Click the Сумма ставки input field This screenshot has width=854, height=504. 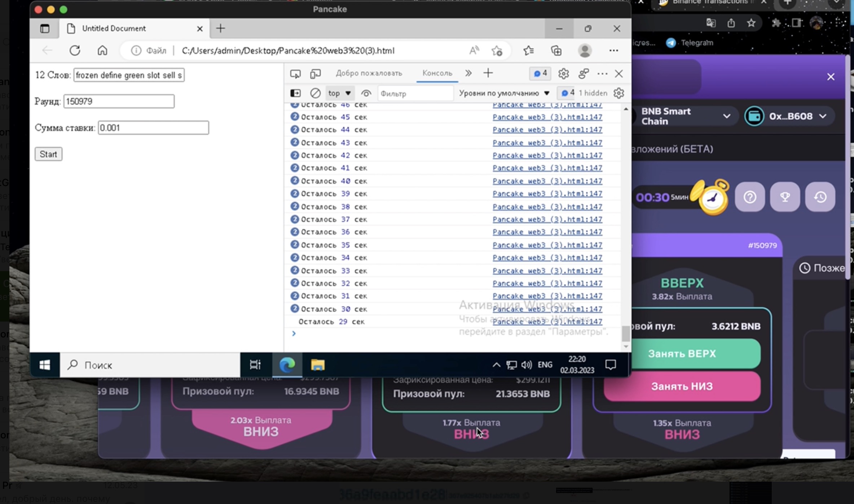click(x=153, y=128)
